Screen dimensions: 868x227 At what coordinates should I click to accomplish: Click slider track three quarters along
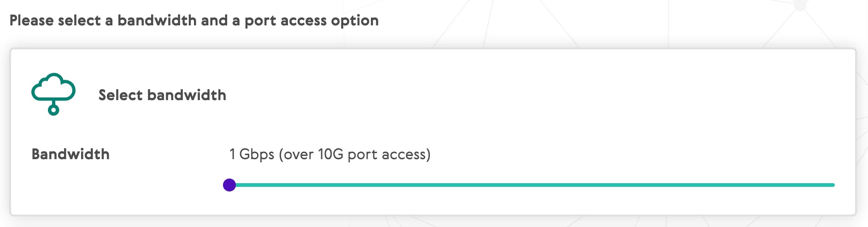(x=683, y=185)
